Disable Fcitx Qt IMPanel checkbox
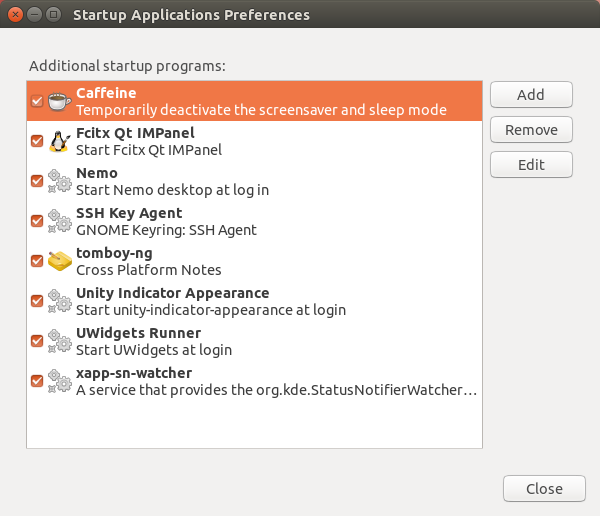This screenshot has width=600, height=516. coord(37,141)
